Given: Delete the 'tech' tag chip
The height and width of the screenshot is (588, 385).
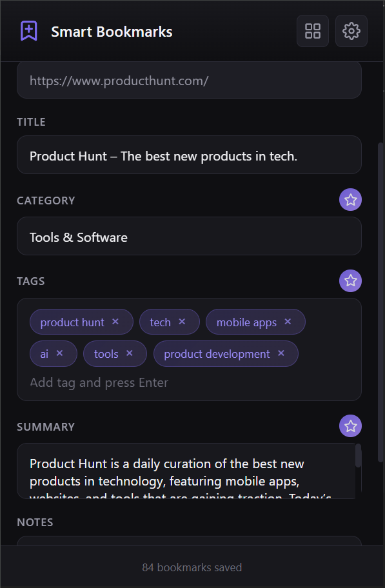Looking at the screenshot, I should (x=181, y=321).
